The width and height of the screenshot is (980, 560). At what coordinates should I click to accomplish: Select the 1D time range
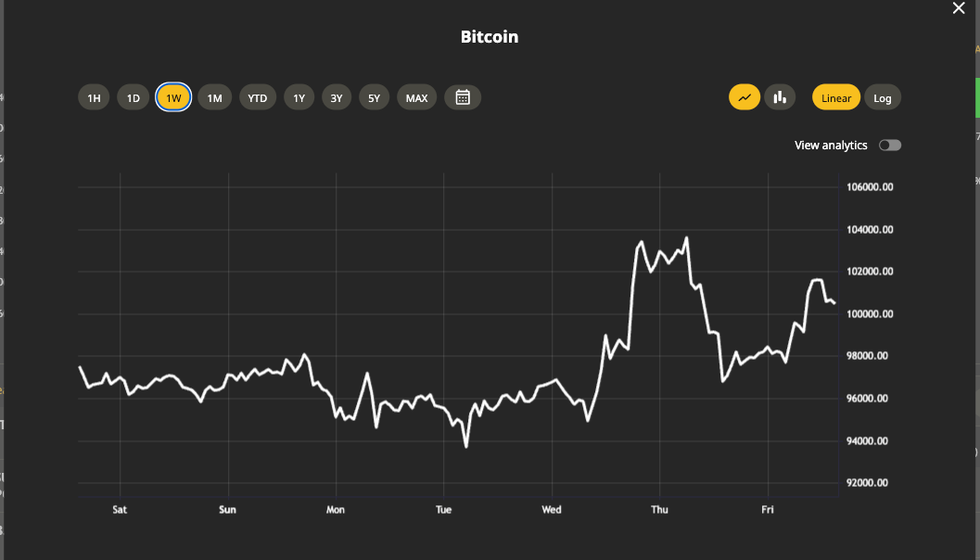point(133,98)
